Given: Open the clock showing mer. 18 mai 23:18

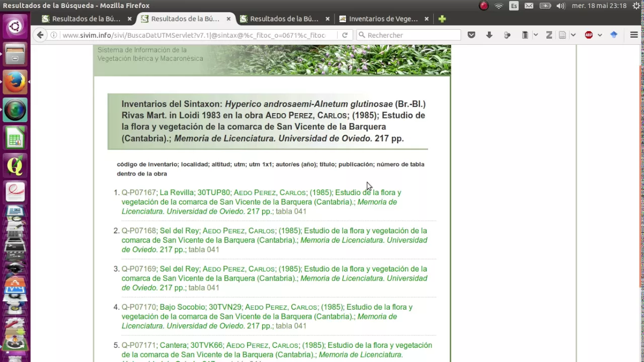Looking at the screenshot, I should point(599,6).
